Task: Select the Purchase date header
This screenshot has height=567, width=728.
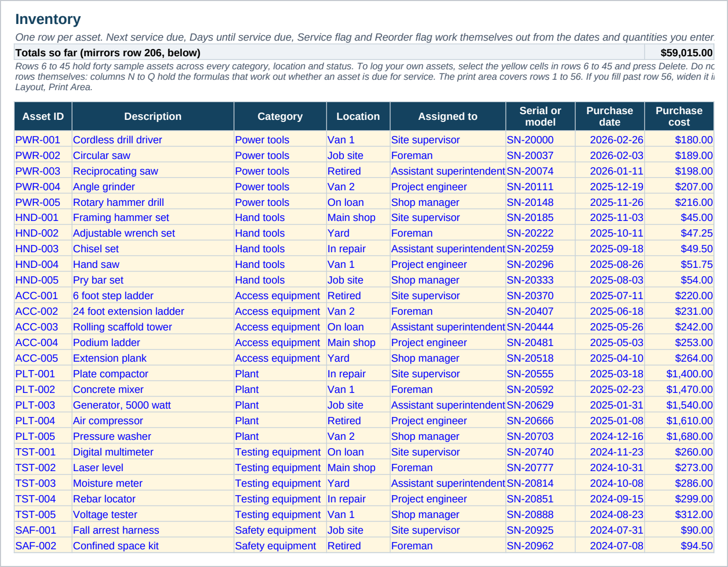Action: [x=610, y=116]
